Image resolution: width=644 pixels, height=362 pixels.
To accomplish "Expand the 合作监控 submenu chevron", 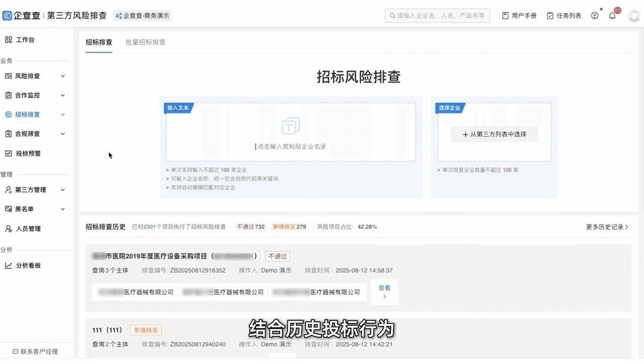I will pyautogui.click(x=63, y=95).
